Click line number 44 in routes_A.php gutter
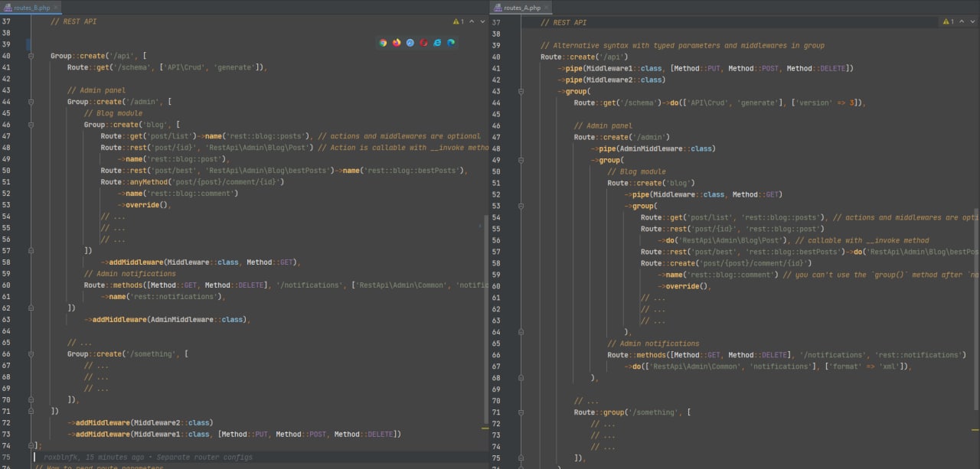980x469 pixels. pos(496,103)
